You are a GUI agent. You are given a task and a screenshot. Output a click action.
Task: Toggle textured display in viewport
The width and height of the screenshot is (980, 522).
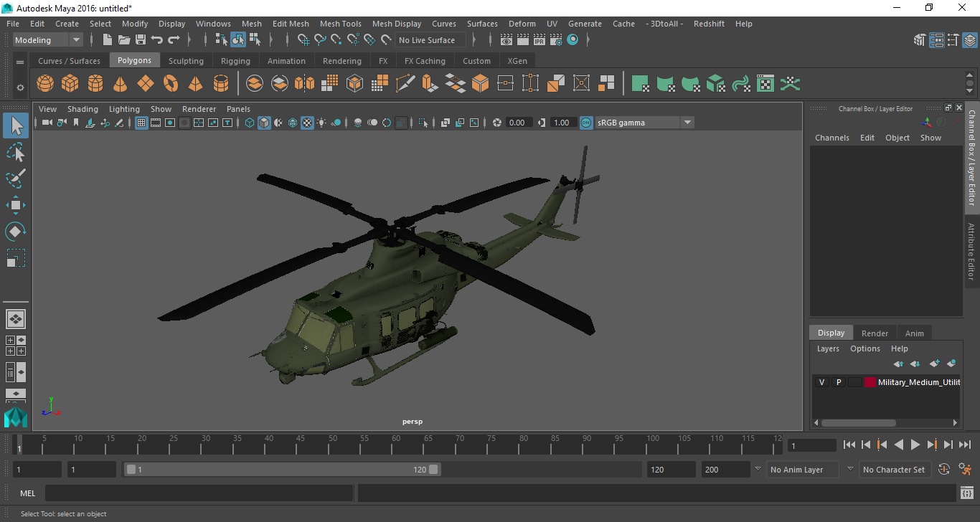pos(307,123)
